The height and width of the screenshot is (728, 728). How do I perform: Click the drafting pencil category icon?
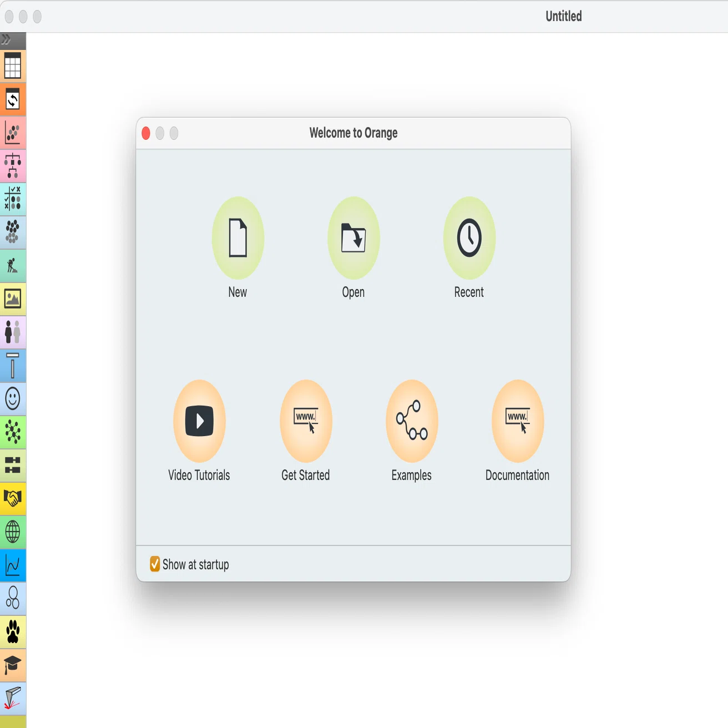(13, 699)
